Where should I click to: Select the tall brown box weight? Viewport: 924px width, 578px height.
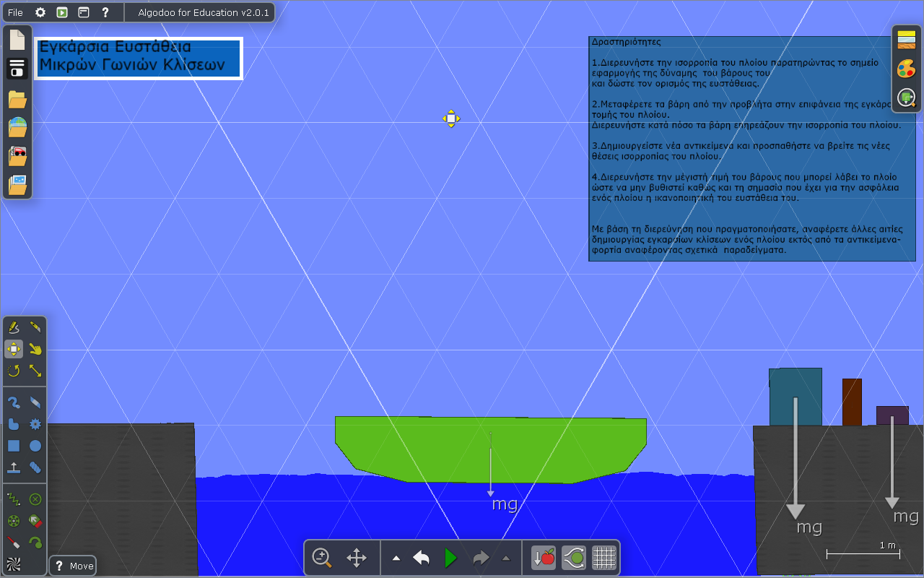(x=852, y=402)
